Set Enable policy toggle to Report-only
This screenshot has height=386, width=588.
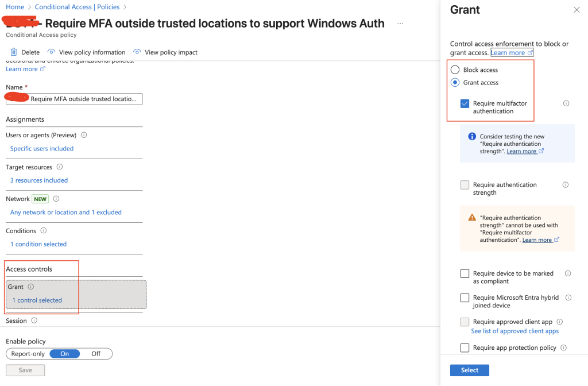click(x=28, y=354)
